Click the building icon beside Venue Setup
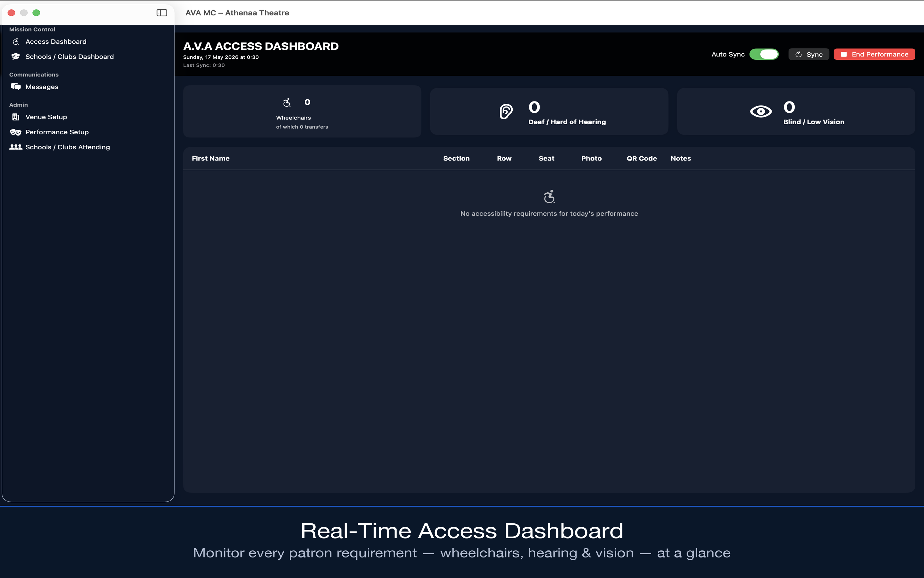The height and width of the screenshot is (578, 924). 16,117
